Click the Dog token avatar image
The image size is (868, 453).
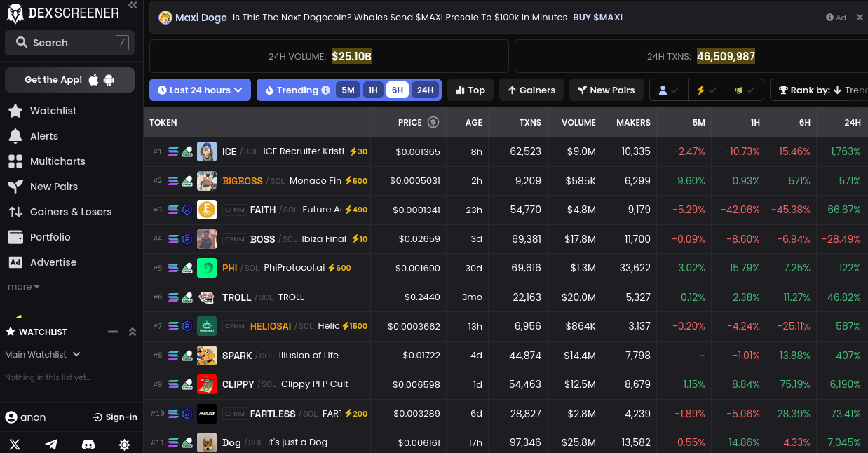[x=207, y=442]
